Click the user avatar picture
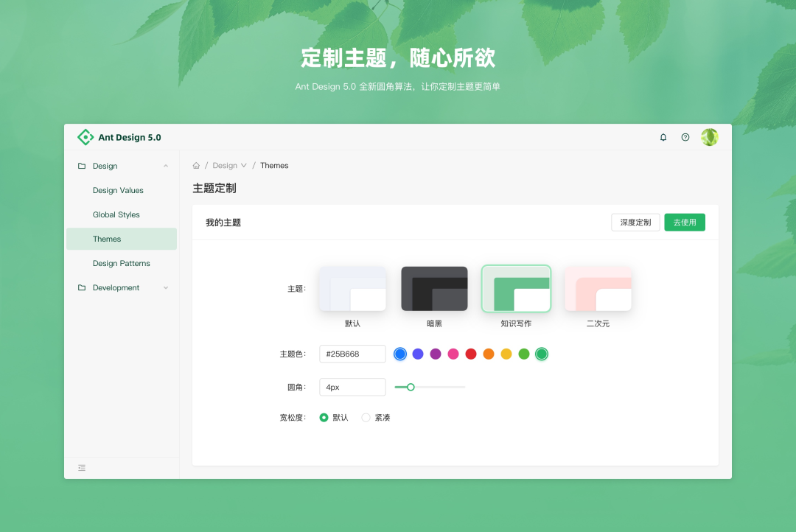This screenshot has width=796, height=532. tap(710, 137)
